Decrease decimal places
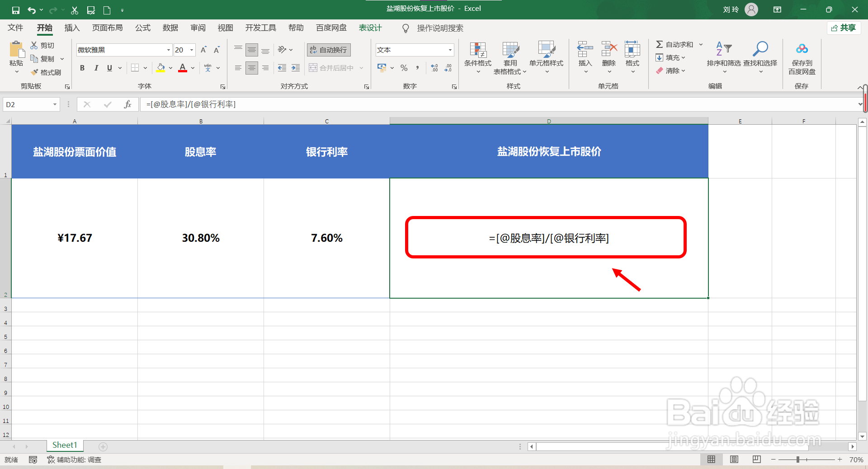The image size is (868, 469). (x=448, y=68)
